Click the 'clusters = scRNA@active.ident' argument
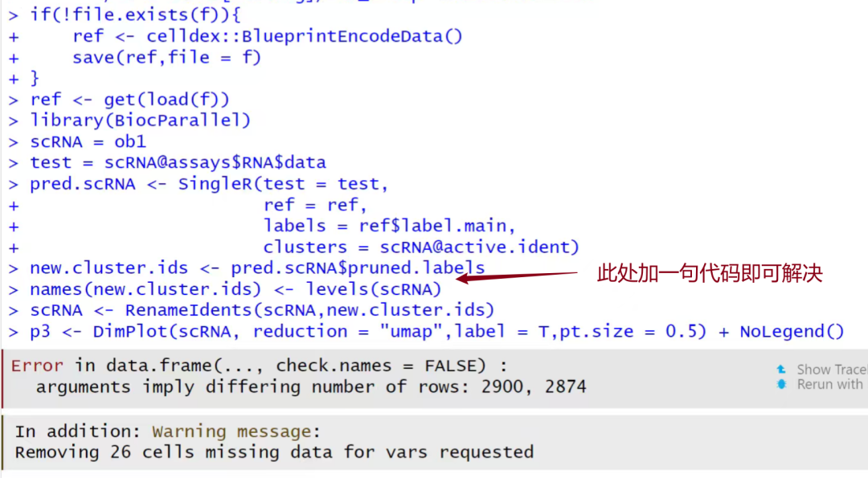868x478 pixels. (420, 247)
